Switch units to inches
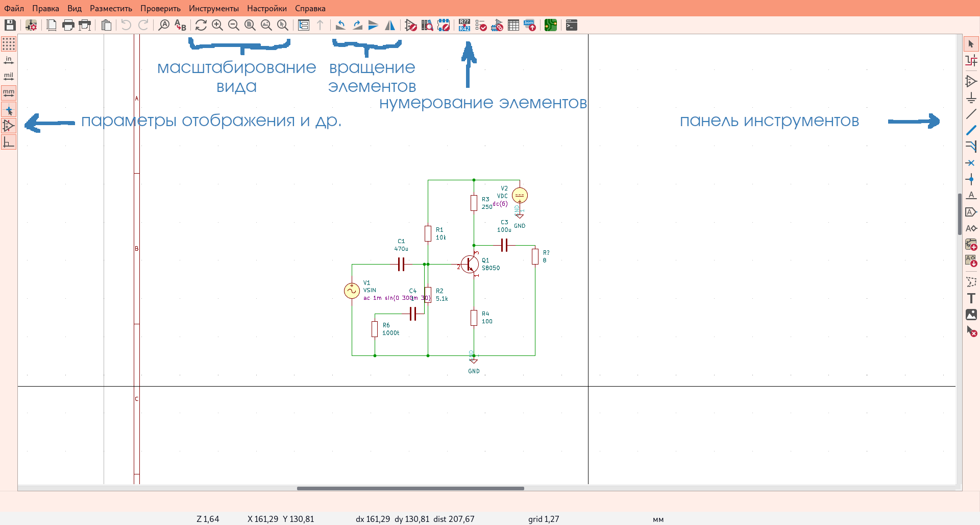Image resolution: width=980 pixels, height=525 pixels. click(9, 60)
